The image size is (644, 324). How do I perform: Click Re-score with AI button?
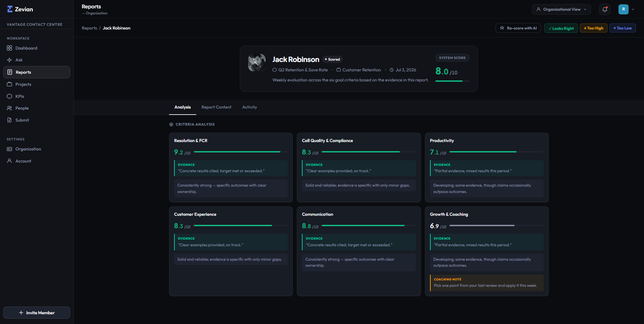click(x=518, y=28)
